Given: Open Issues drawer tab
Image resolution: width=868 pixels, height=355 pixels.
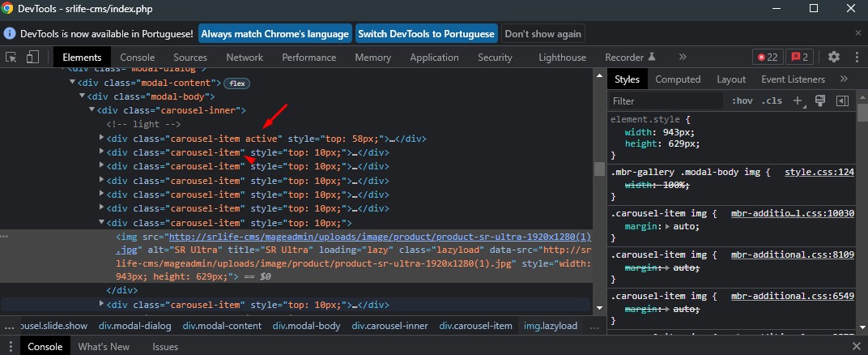Looking at the screenshot, I should click(x=165, y=347).
